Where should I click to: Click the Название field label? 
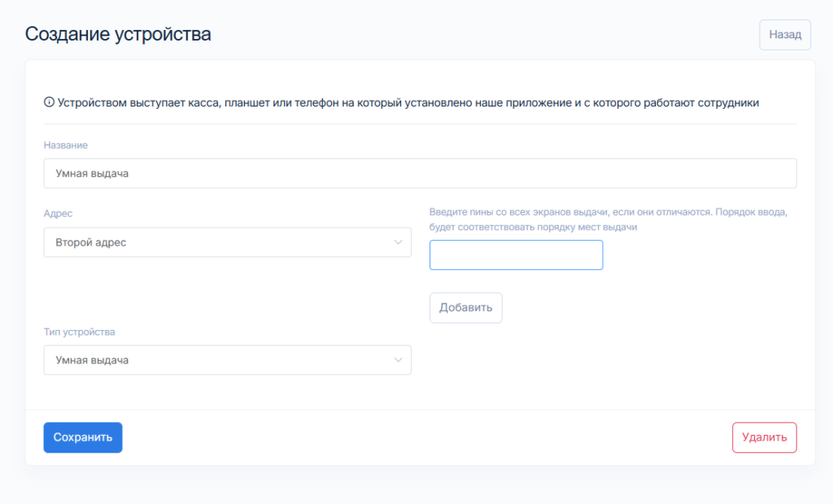65,145
